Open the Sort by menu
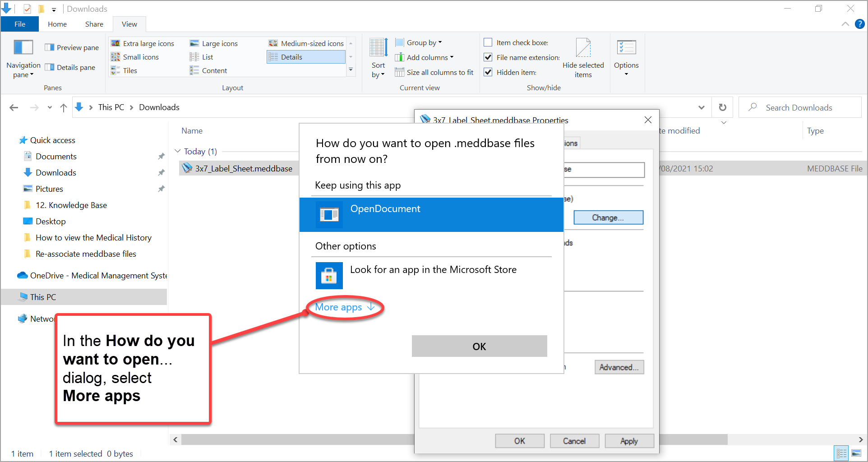The width and height of the screenshot is (868, 462). point(378,59)
